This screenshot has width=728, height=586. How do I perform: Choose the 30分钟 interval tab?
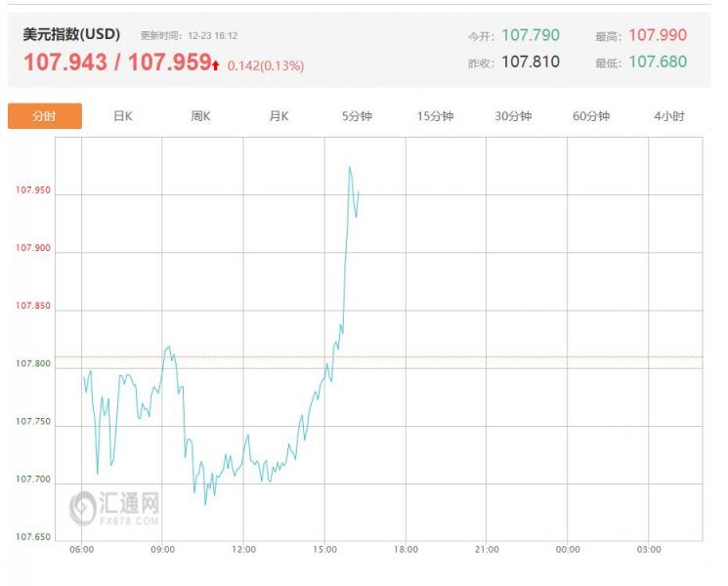click(x=513, y=116)
